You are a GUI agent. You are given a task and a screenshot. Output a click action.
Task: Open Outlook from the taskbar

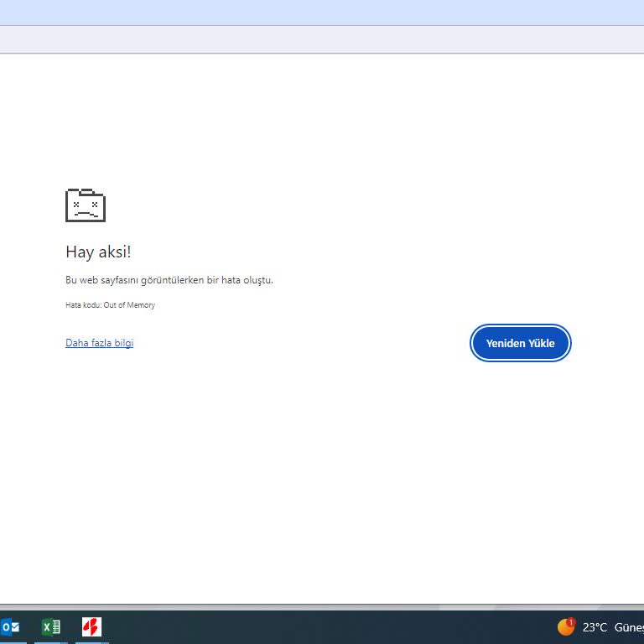coord(11,627)
